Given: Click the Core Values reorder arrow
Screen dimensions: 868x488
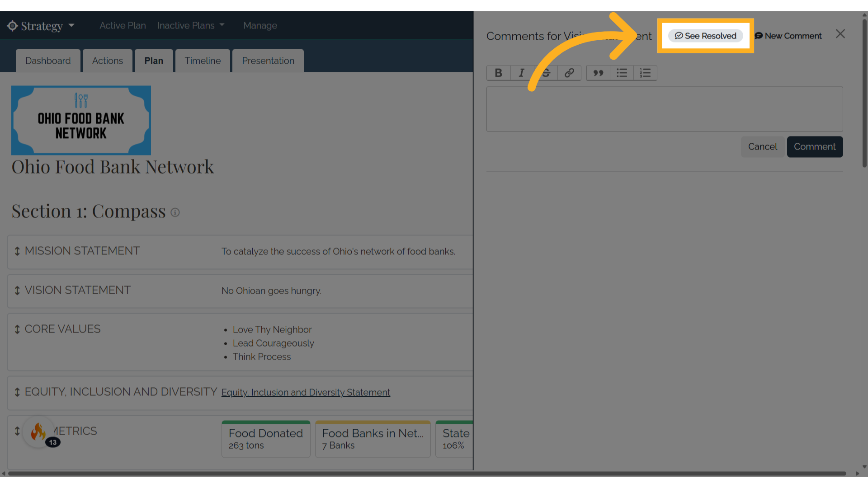Looking at the screenshot, I should coord(17,329).
